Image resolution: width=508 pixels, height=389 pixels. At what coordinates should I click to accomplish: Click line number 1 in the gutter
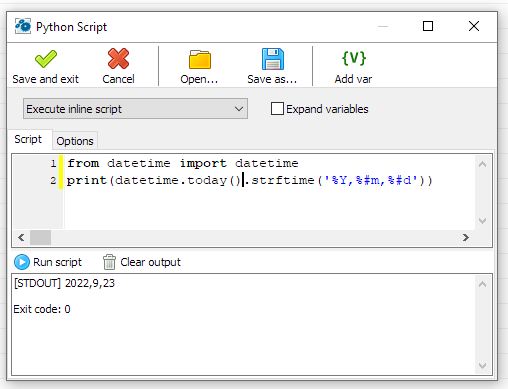click(x=53, y=164)
